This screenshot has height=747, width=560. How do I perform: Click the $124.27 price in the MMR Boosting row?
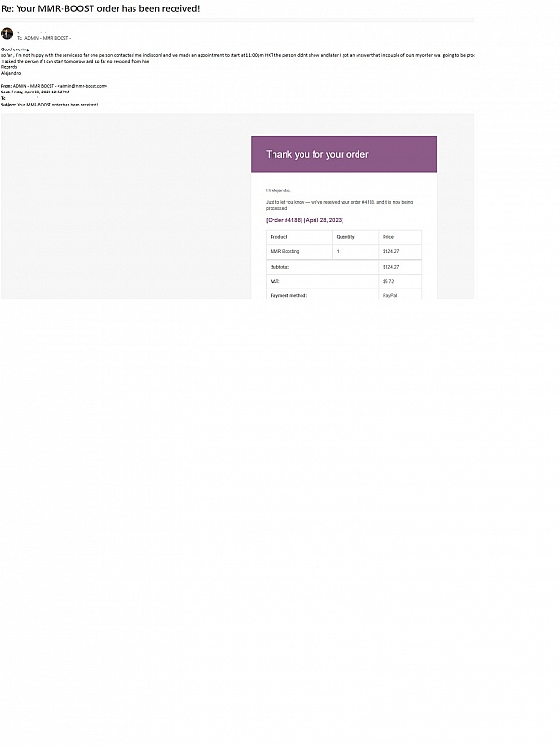[391, 251]
